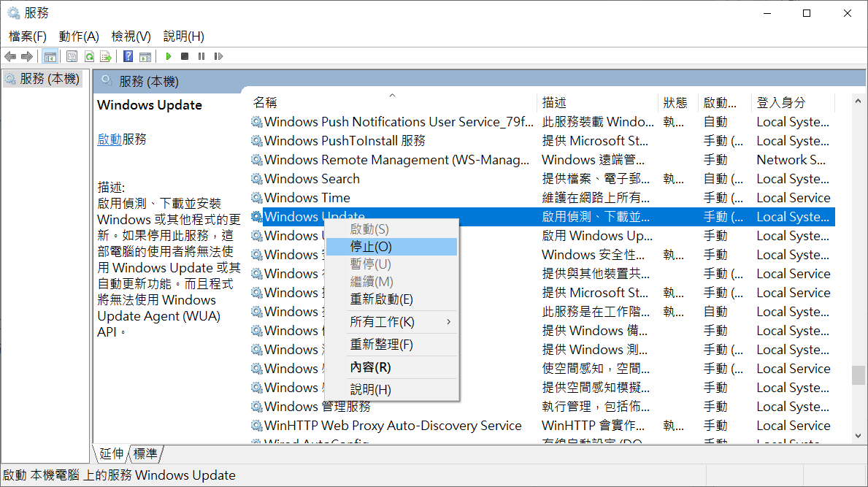Switch to 標準 tab
868x487 pixels.
pos(145,454)
